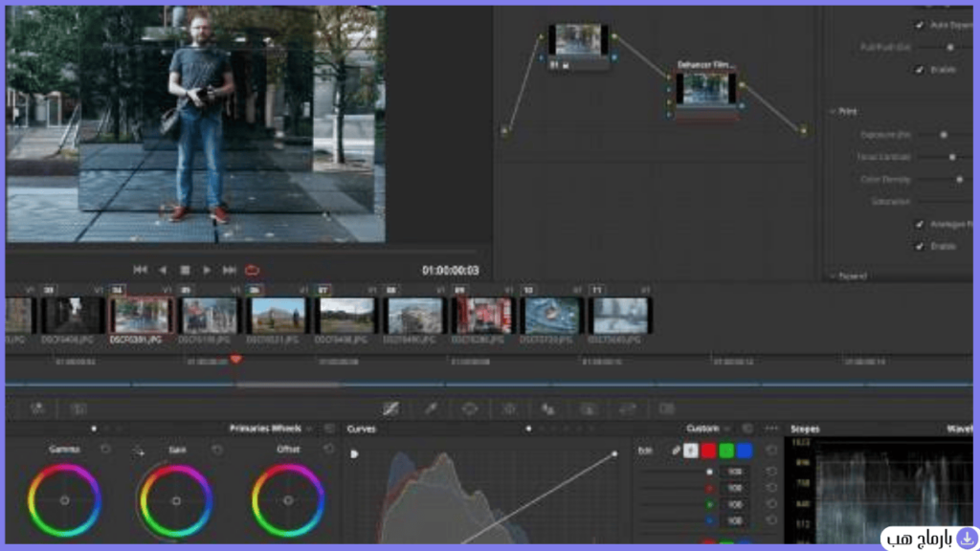Screen dimensions: 980x551
Task: Select clip 07 thumbnail
Action: click(346, 315)
